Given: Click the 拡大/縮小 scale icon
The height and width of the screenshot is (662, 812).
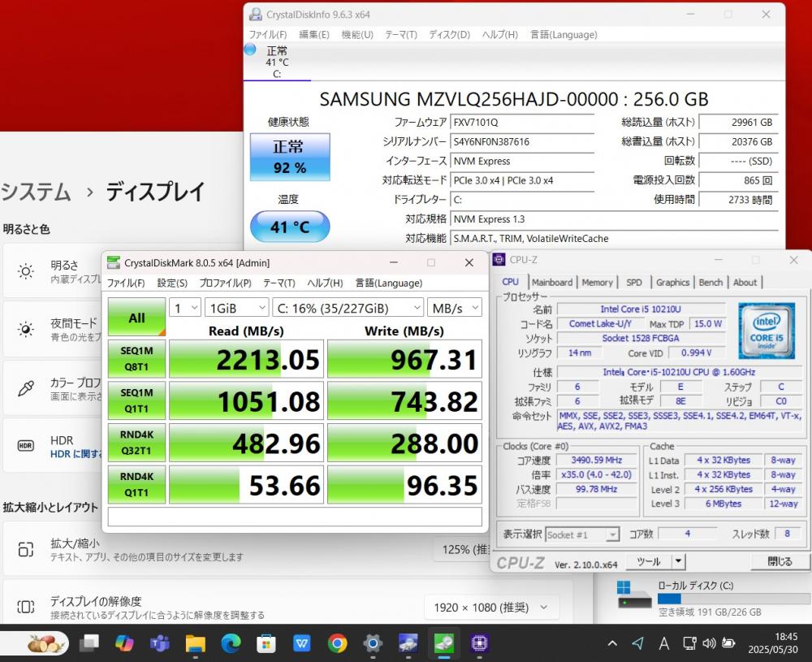Looking at the screenshot, I should pos(26,549).
